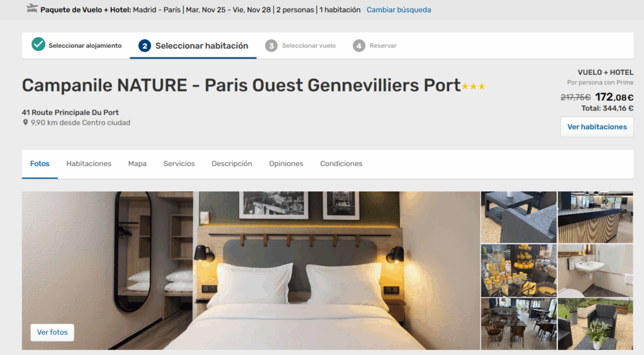Open the breakfast buffet thumbnail
Screen dimensions: 644x355
click(519, 271)
